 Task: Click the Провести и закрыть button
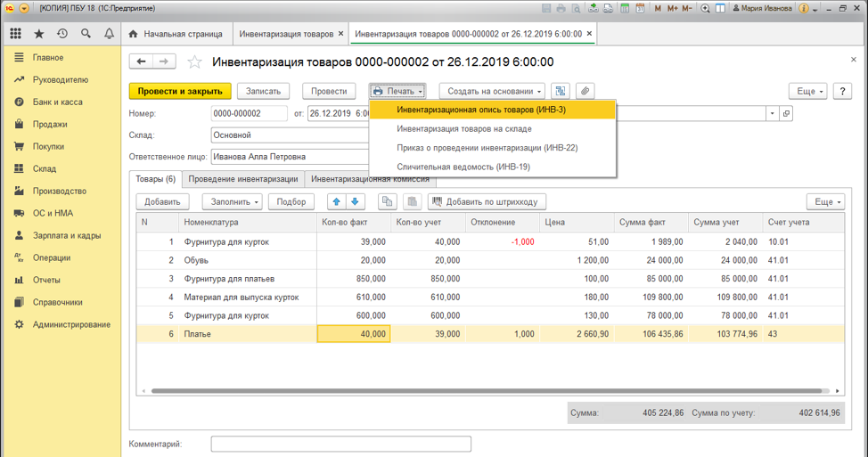tap(180, 91)
